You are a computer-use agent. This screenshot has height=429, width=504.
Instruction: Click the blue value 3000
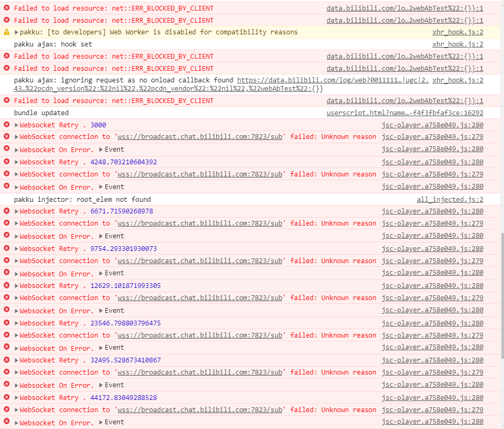tap(98, 125)
